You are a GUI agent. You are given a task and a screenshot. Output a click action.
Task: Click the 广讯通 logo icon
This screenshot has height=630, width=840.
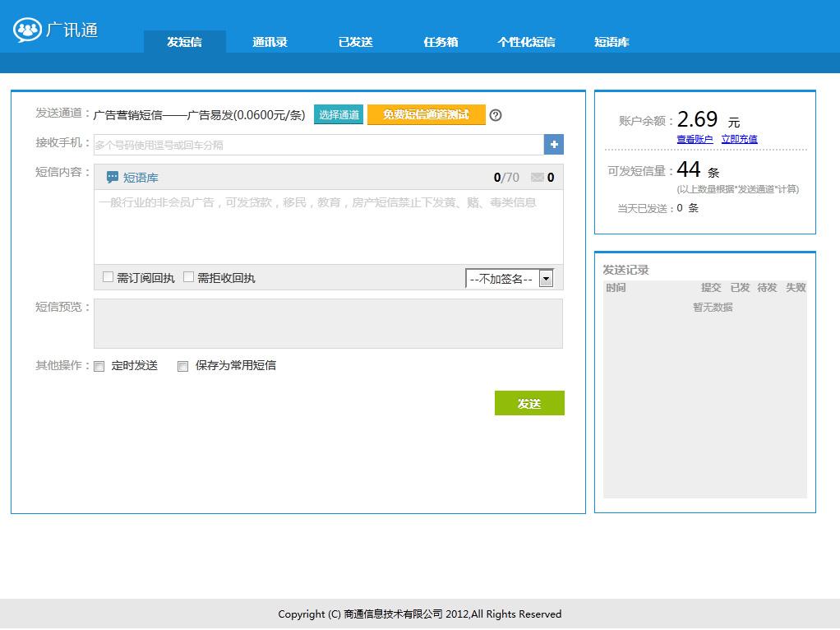pos(27,30)
